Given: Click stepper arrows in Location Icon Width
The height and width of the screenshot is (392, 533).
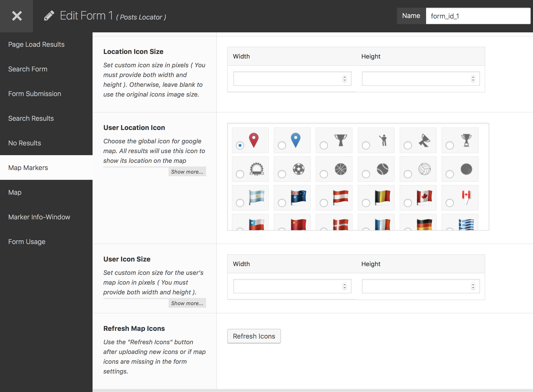Looking at the screenshot, I should (x=345, y=79).
